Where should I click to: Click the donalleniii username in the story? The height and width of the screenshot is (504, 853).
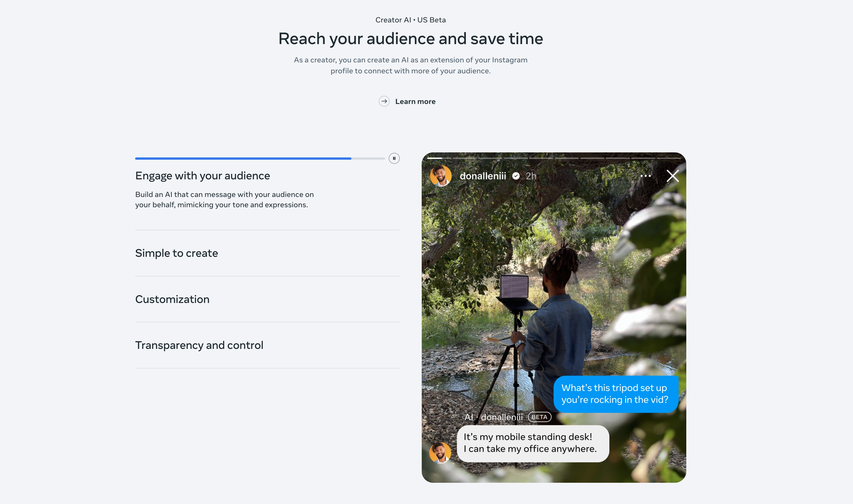tap(483, 176)
